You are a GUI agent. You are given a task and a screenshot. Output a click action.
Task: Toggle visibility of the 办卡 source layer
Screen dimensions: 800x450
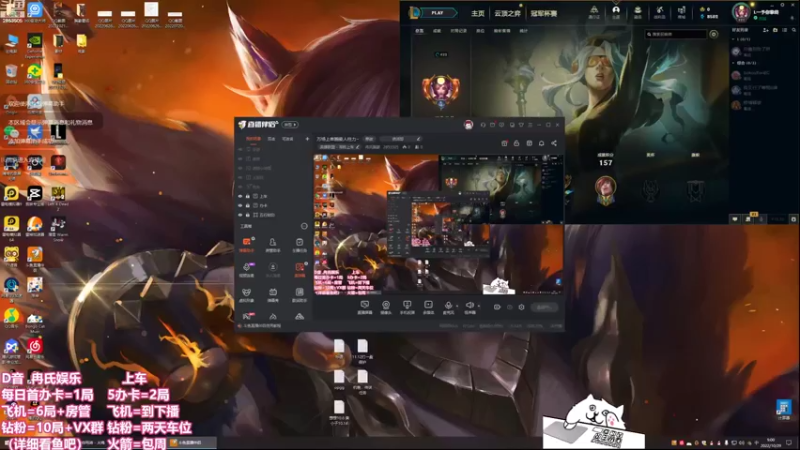tap(240, 206)
